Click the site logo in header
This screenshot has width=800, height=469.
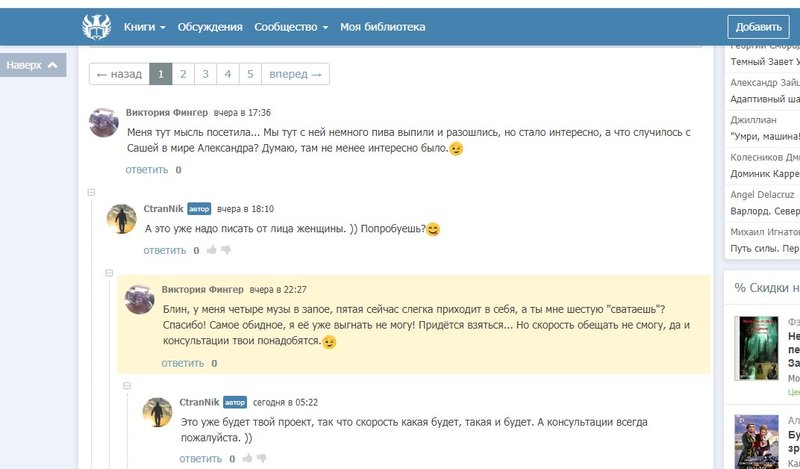pos(98,27)
